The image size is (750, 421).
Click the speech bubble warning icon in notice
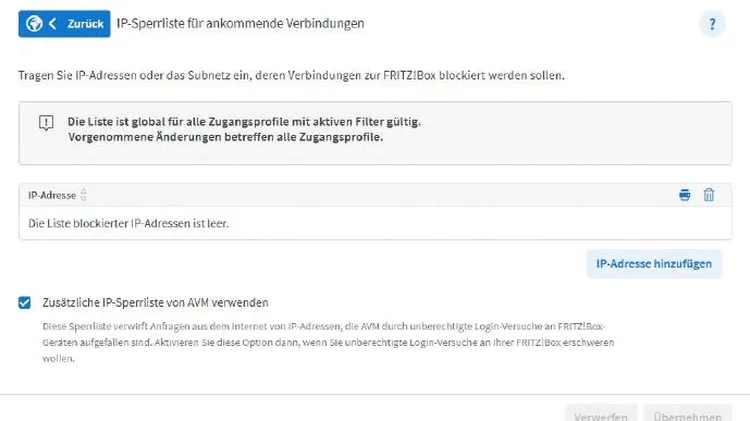pyautogui.click(x=45, y=122)
